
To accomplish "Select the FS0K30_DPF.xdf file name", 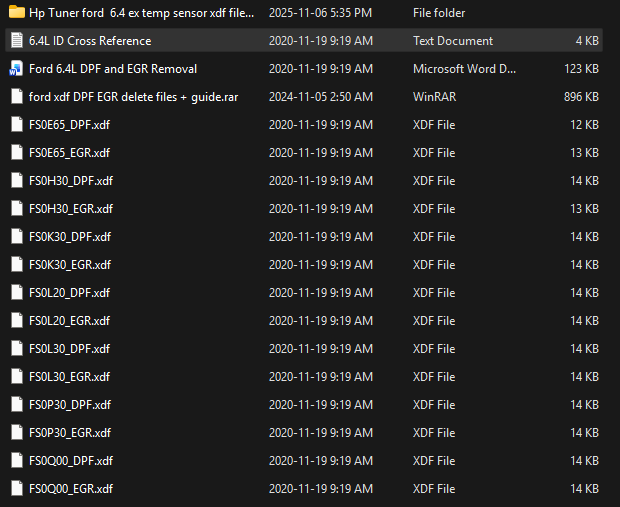I will pos(70,237).
